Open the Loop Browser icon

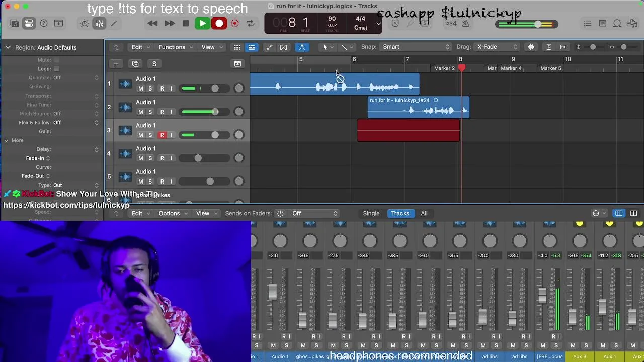point(617,23)
